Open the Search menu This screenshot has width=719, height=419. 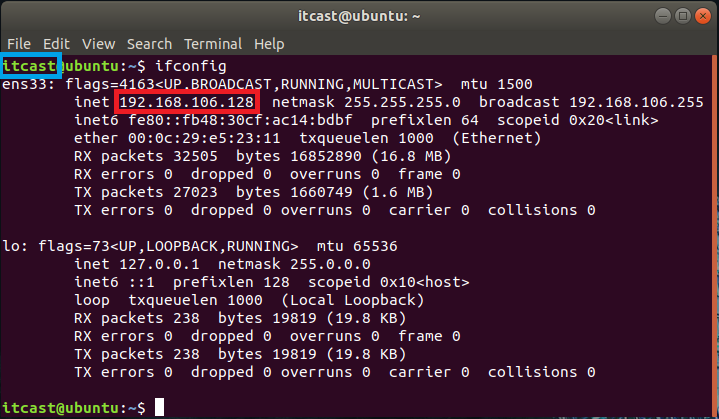pos(150,44)
